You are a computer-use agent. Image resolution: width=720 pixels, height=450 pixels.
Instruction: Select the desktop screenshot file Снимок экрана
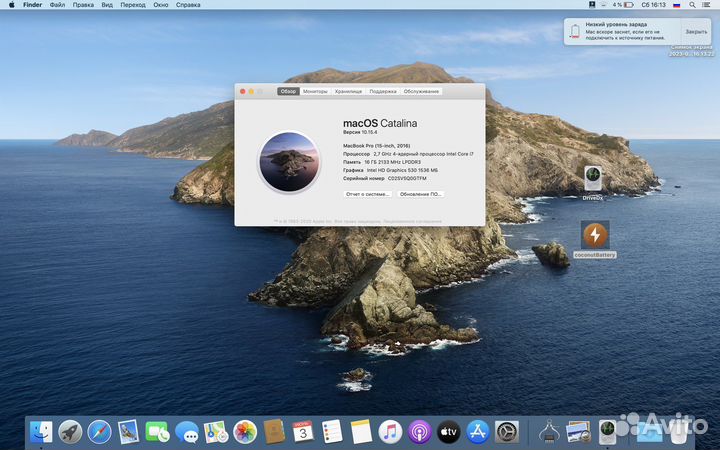[x=692, y=51]
